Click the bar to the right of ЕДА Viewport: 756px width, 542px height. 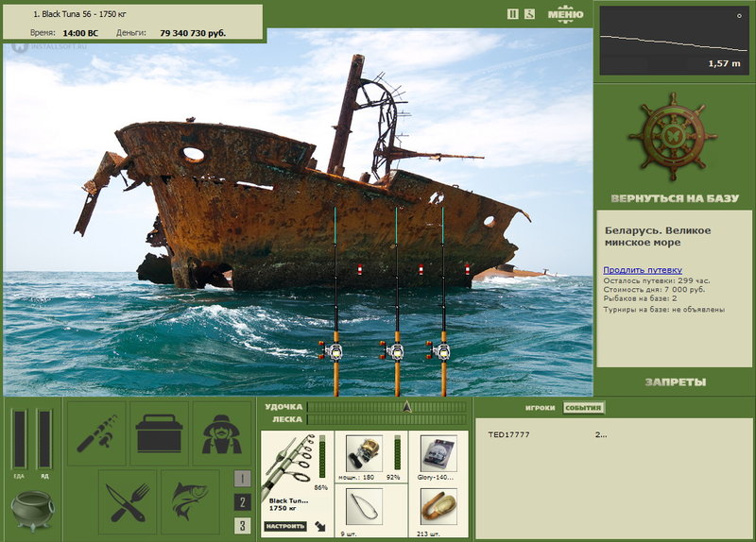click(44, 439)
